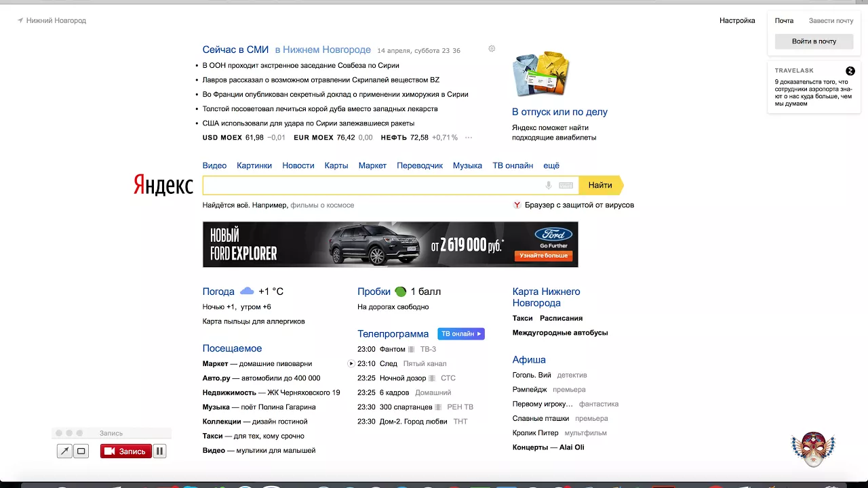This screenshot has width=868, height=488.
Task: Open Междугородные автобусы link
Action: coord(560,333)
